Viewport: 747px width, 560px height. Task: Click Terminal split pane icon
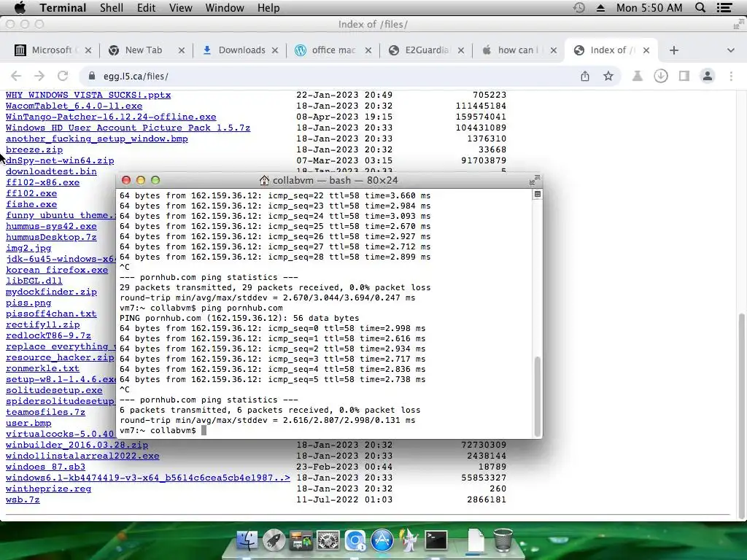(x=538, y=194)
